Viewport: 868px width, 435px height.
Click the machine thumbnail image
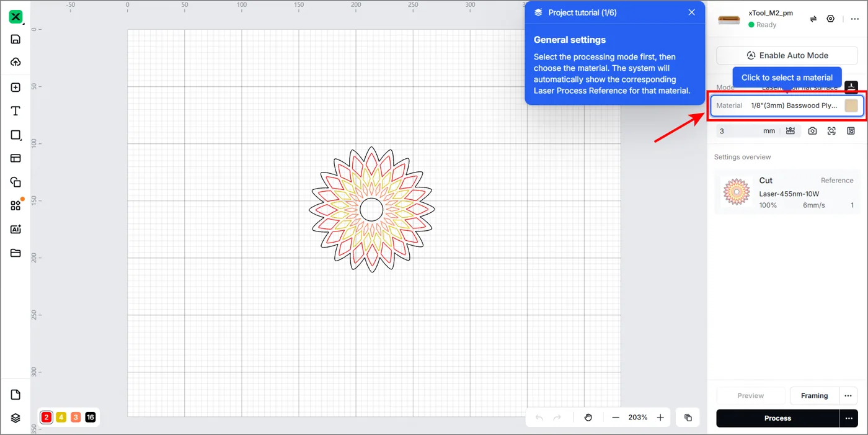(729, 19)
